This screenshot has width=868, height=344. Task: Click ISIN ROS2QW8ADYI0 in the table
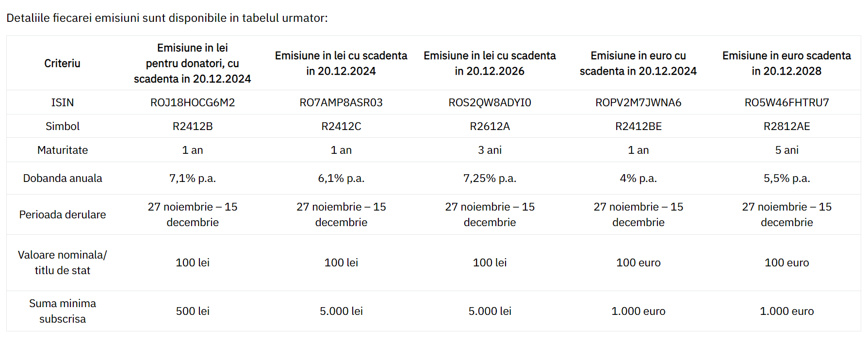tap(490, 102)
